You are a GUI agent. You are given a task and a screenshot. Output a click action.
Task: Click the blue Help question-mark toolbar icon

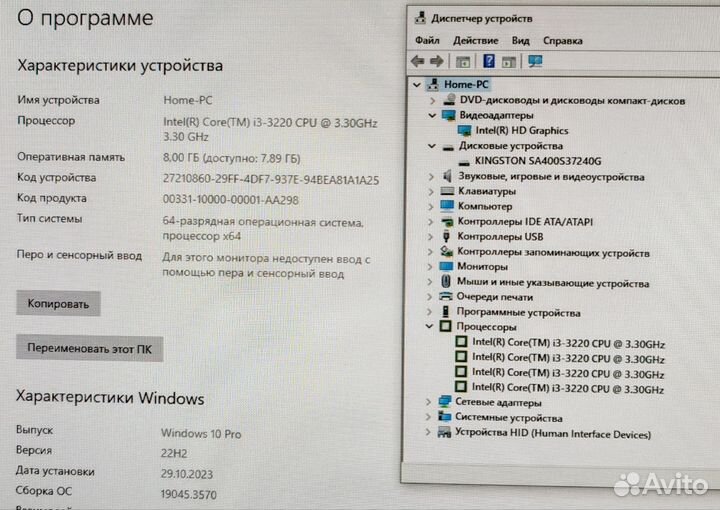489,61
